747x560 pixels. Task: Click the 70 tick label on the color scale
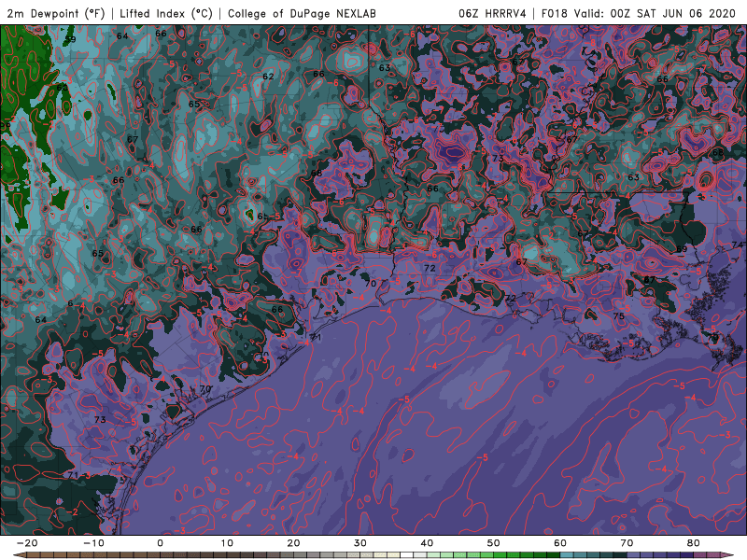click(627, 543)
